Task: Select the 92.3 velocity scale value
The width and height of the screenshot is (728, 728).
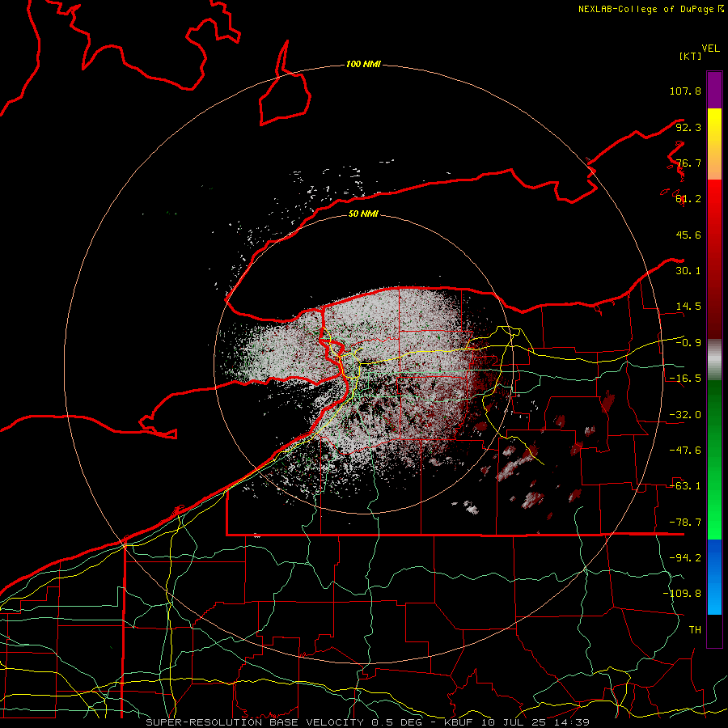Action: point(688,127)
